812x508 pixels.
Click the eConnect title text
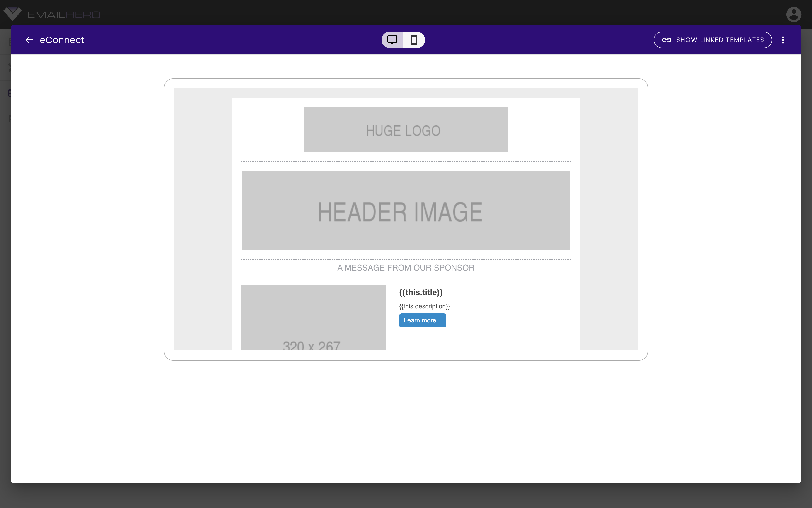tap(62, 40)
